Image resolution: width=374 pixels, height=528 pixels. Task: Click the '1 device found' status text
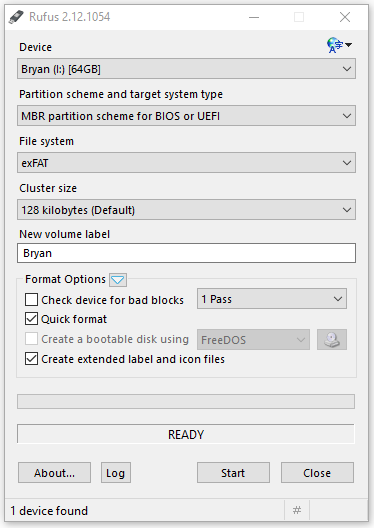click(49, 511)
